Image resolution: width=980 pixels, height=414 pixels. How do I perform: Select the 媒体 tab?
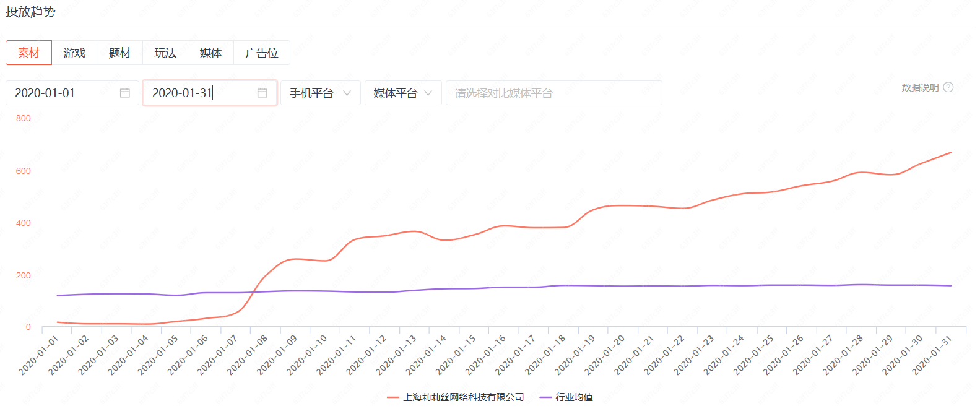[210, 53]
